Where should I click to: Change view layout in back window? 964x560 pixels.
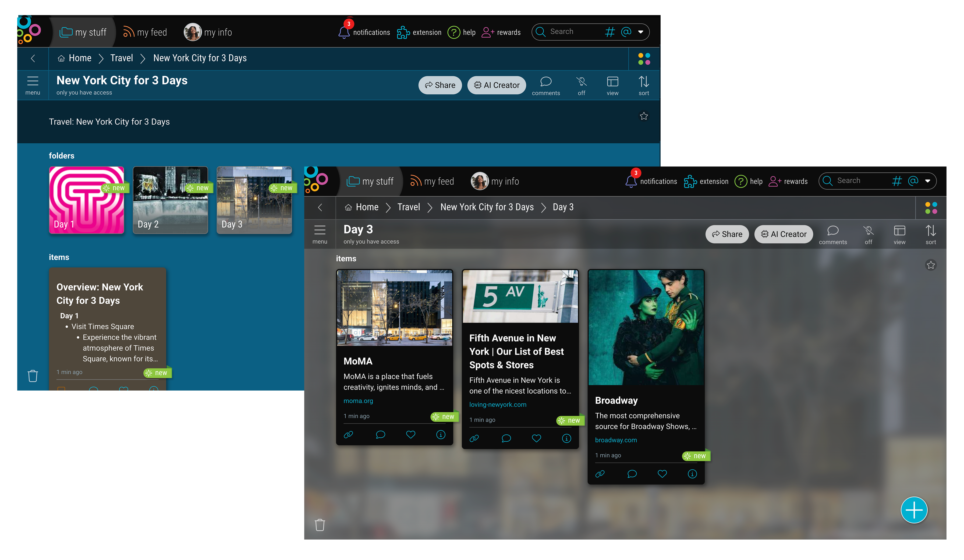pos(612,86)
